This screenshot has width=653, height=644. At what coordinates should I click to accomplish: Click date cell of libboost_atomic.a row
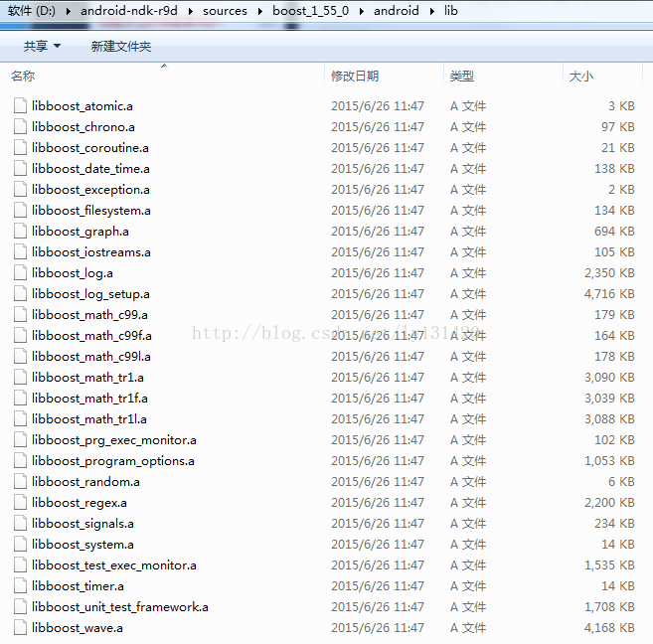378,105
